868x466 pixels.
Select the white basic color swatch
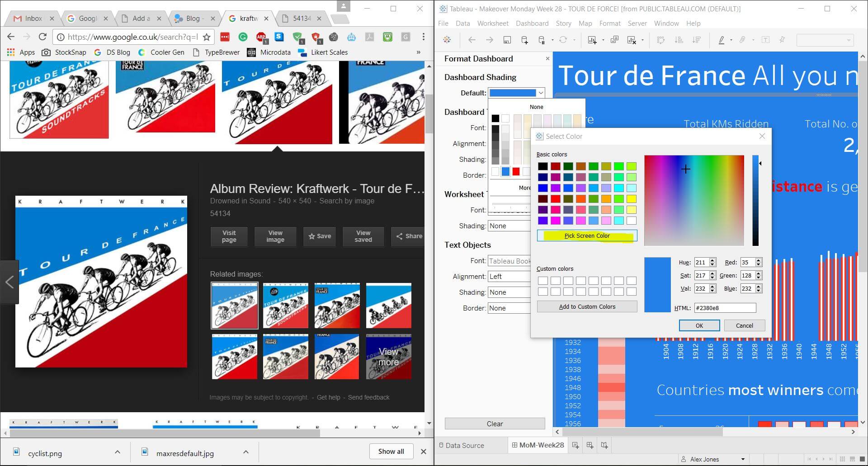point(631,221)
